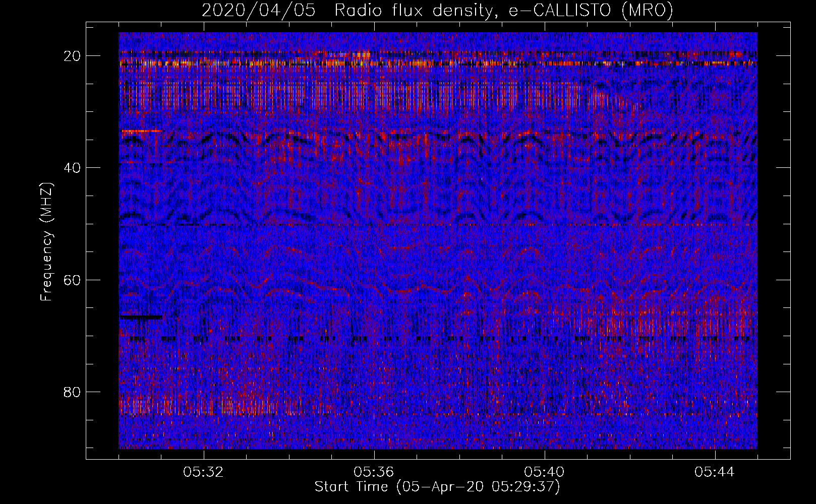Click the '40' frequency tick label
816x504 pixels.
pyautogui.click(x=73, y=168)
